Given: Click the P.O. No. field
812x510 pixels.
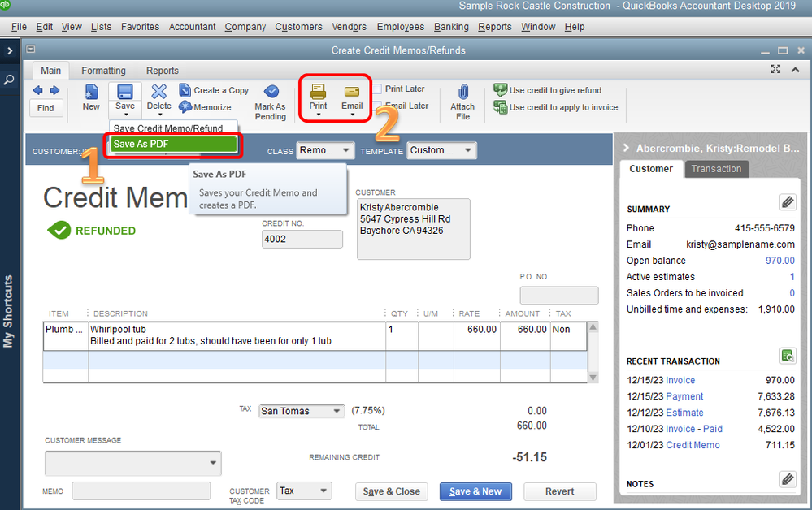Looking at the screenshot, I should pos(559,296).
